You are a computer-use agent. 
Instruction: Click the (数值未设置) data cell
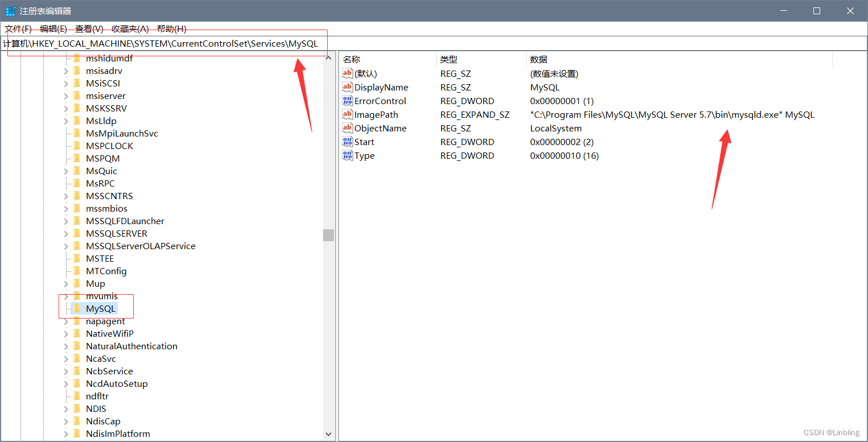(554, 73)
